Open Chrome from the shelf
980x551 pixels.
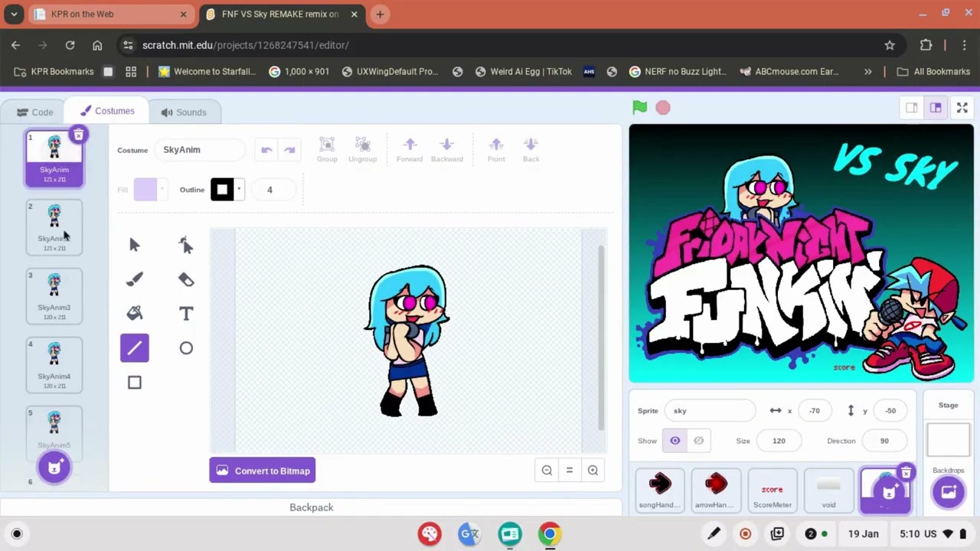click(x=550, y=533)
